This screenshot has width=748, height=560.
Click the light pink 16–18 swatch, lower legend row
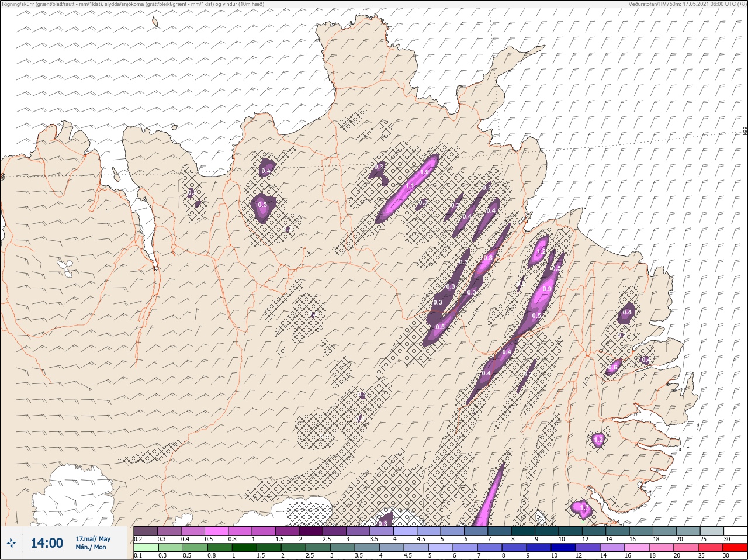[638, 548]
